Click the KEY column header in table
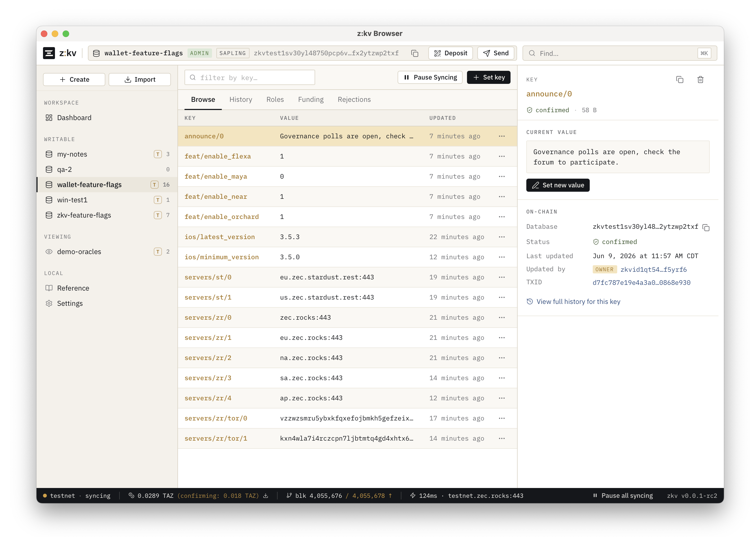Viewport: 756px width, 537px height. pos(190,118)
